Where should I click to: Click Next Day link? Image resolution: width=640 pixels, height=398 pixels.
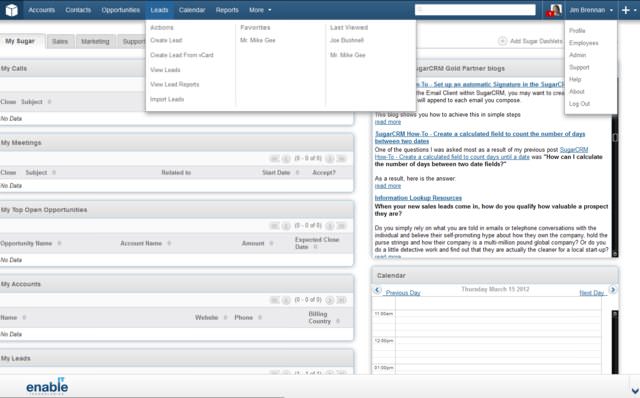tap(591, 293)
